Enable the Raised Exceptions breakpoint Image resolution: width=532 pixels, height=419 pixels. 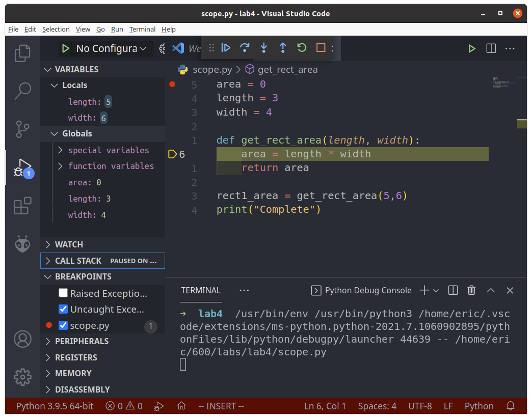pyautogui.click(x=63, y=292)
